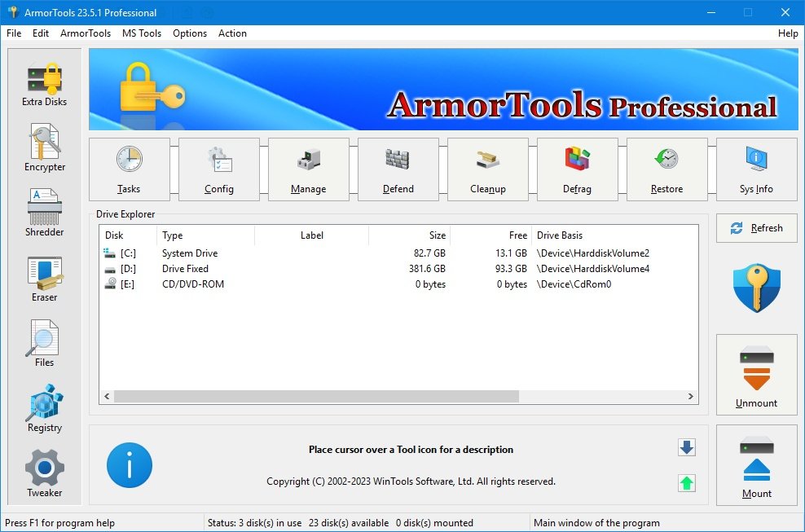This screenshot has height=532, width=805.
Task: Open the Shredder tool
Action: (45, 213)
